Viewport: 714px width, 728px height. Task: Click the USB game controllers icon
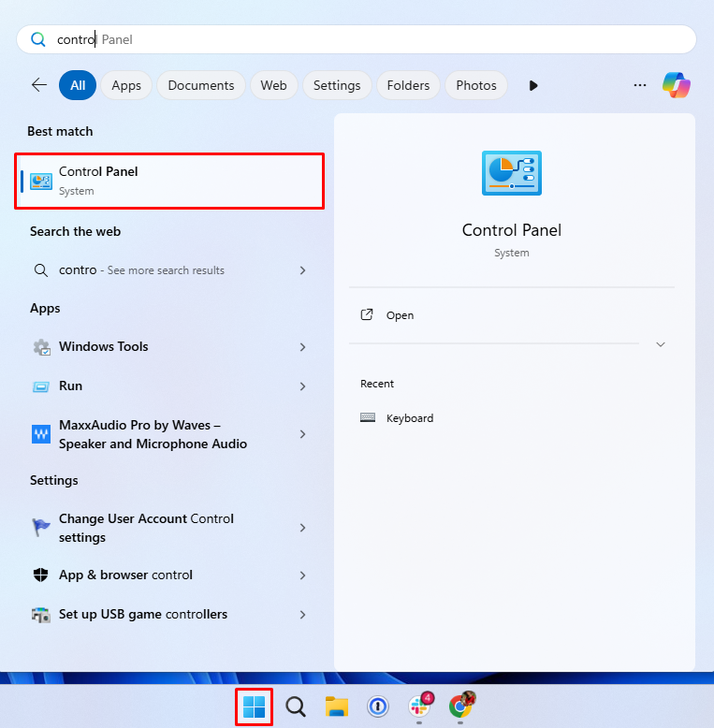(x=41, y=615)
